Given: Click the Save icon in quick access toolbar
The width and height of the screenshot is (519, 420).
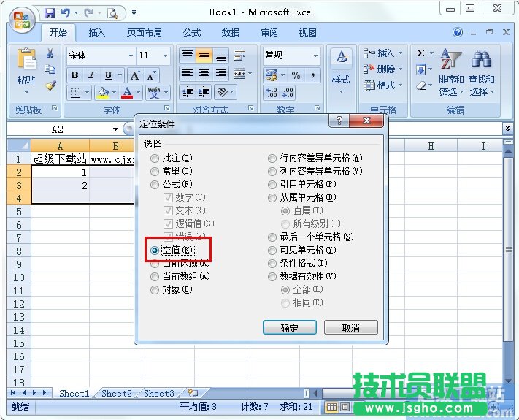Looking at the screenshot, I should point(50,12).
